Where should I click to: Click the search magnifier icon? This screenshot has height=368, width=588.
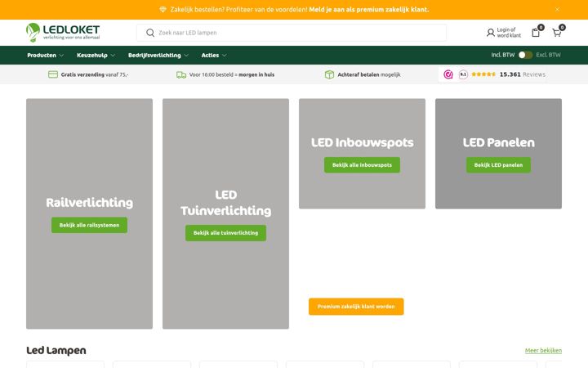pos(150,33)
